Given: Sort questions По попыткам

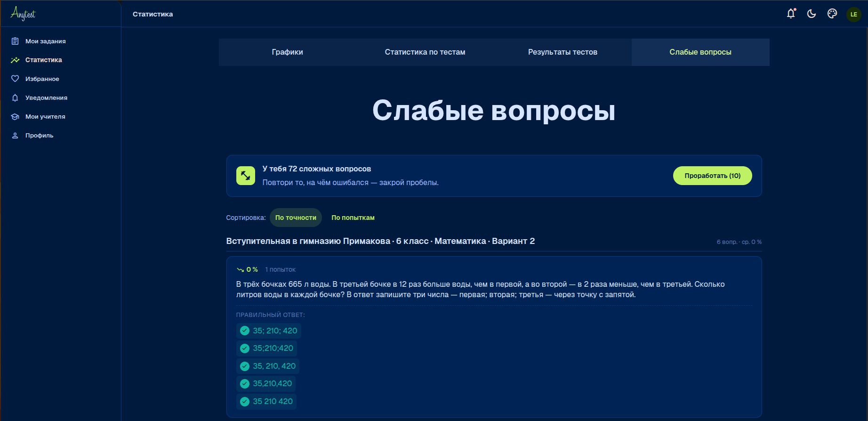Looking at the screenshot, I should [x=353, y=218].
